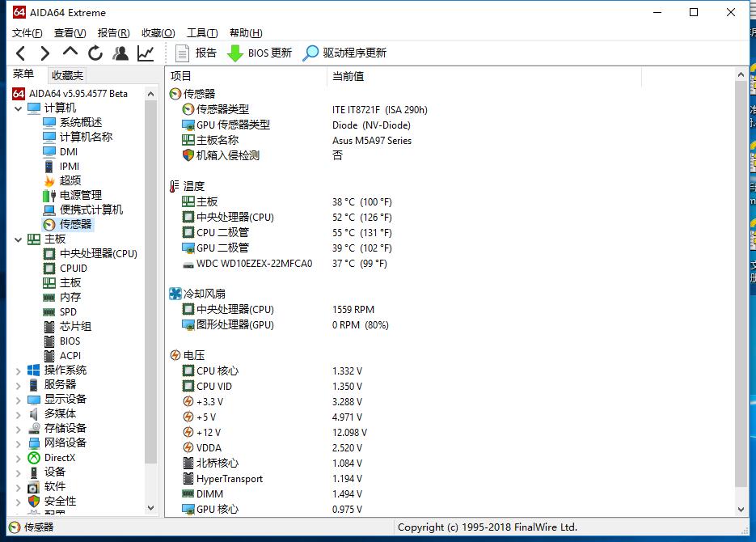Expand the 存储设备 tree node

pos(19,430)
